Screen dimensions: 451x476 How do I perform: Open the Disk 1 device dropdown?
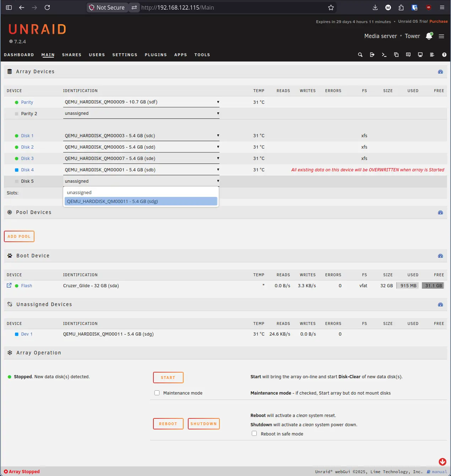[141, 136]
